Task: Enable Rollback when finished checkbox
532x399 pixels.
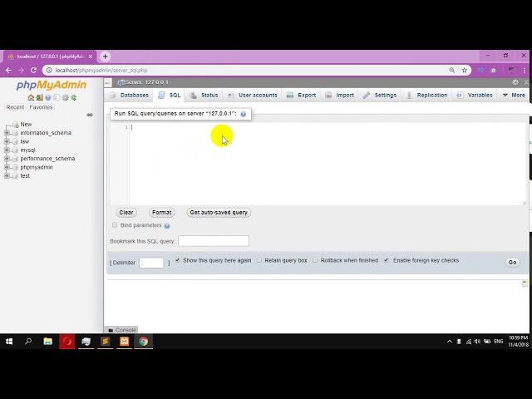Action: (315, 260)
